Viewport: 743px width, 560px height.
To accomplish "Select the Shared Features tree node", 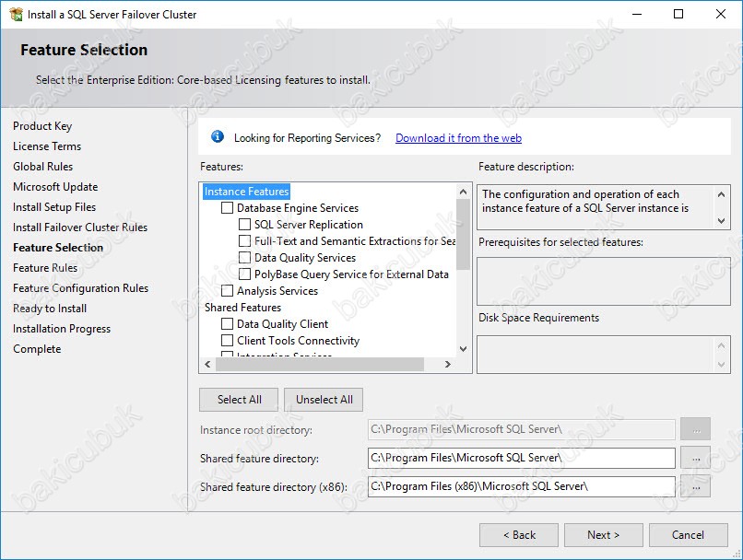I will point(242,308).
